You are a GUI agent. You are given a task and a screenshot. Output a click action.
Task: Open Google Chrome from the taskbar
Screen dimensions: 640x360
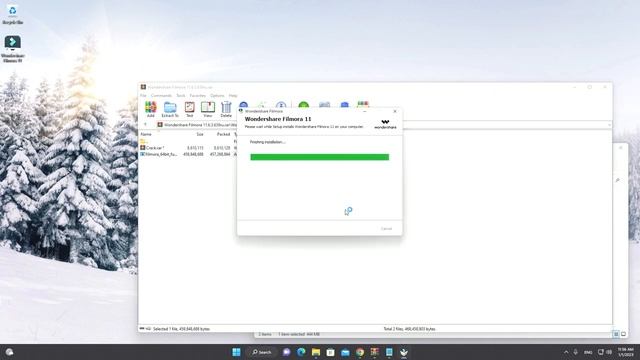pos(360,352)
